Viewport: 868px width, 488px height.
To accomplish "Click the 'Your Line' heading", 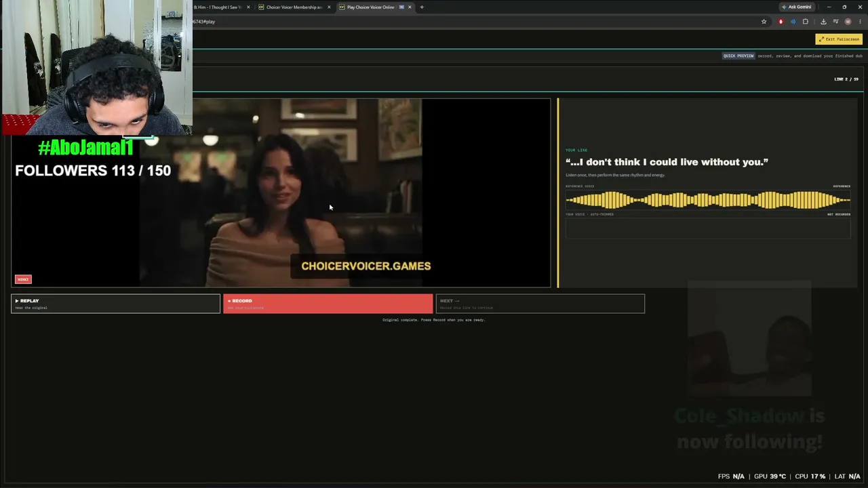I will tap(576, 150).
